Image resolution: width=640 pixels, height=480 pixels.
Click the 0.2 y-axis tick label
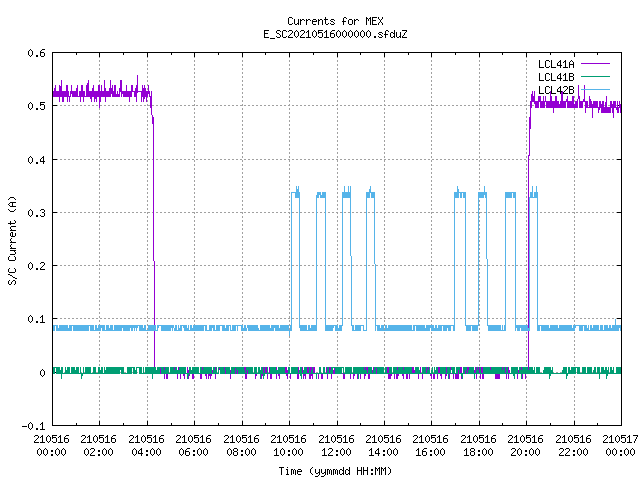click(x=36, y=266)
